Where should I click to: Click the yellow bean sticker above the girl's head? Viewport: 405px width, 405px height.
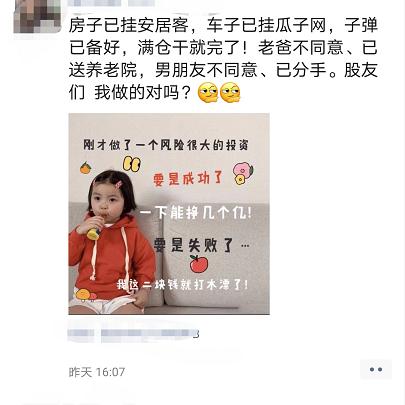click(x=132, y=163)
